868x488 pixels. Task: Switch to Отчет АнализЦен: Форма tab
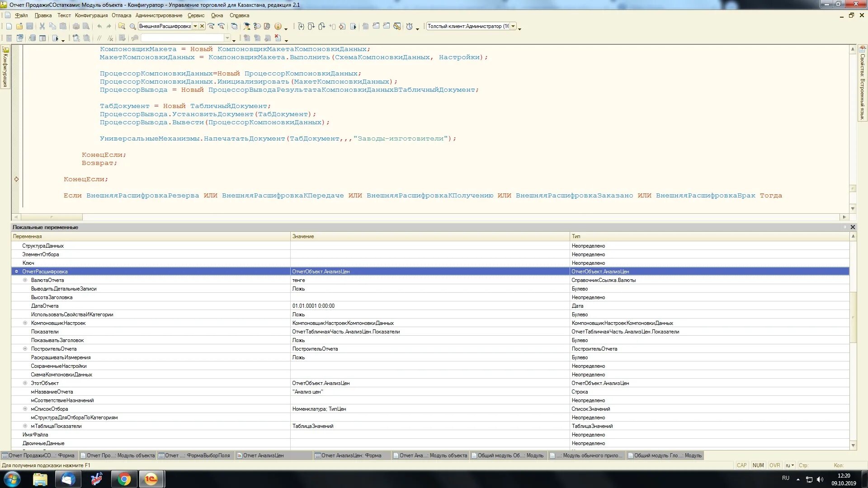point(351,455)
